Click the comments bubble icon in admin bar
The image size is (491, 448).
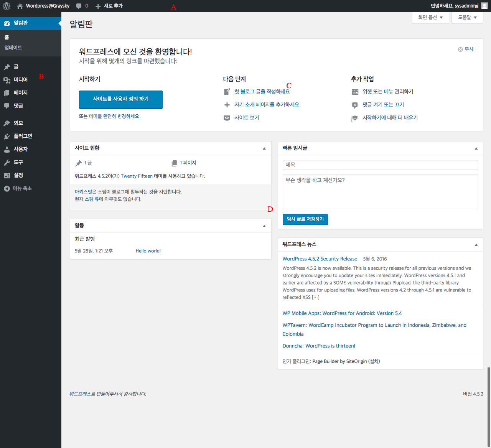click(79, 6)
